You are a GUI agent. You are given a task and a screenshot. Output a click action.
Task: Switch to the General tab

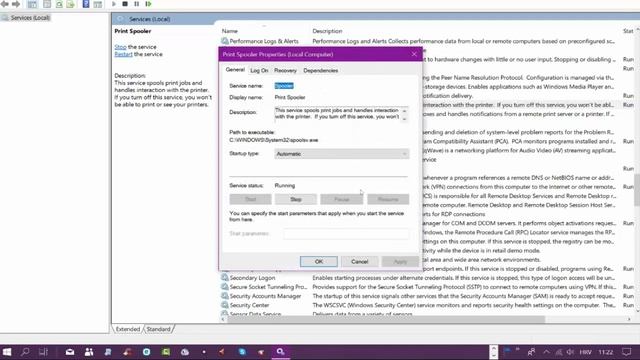tap(235, 70)
